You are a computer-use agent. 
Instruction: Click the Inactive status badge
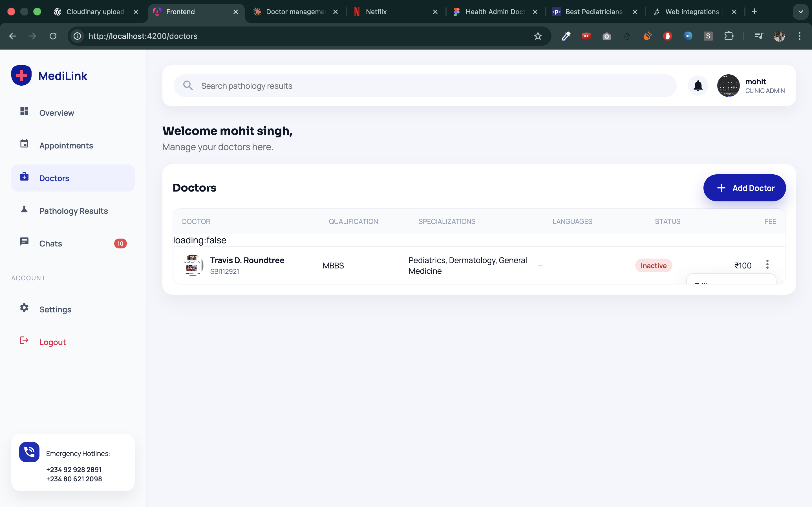pyautogui.click(x=653, y=266)
